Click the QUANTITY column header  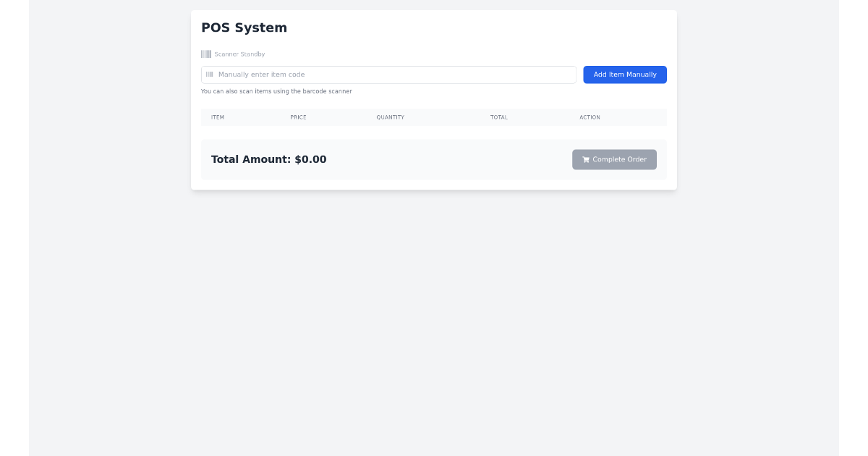click(390, 117)
